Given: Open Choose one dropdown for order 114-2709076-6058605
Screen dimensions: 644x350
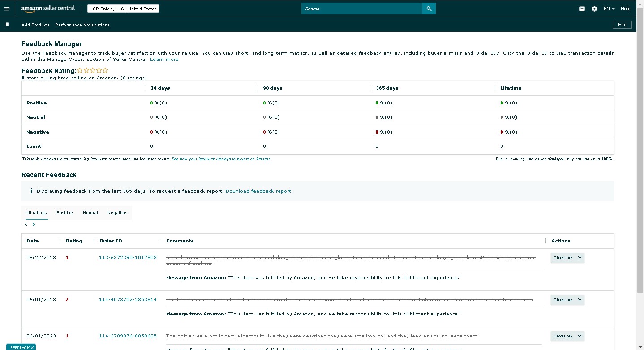Looking at the screenshot, I should tap(567, 336).
